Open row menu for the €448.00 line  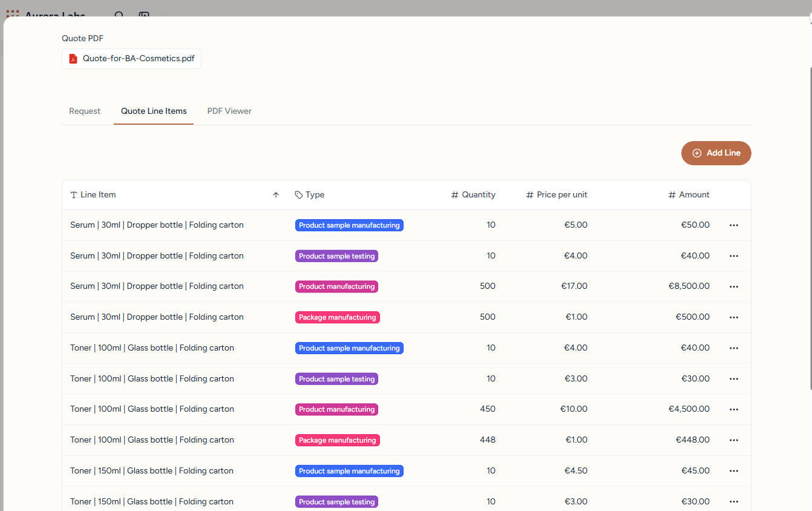click(x=734, y=440)
